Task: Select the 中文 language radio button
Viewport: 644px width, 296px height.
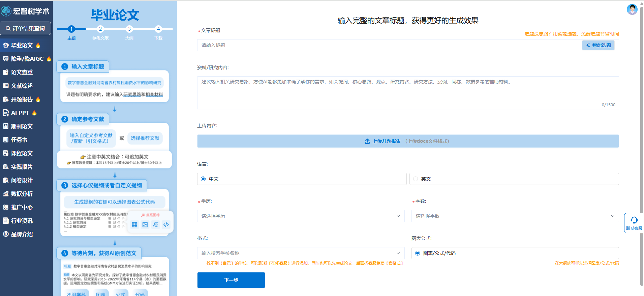Action: [x=203, y=179]
